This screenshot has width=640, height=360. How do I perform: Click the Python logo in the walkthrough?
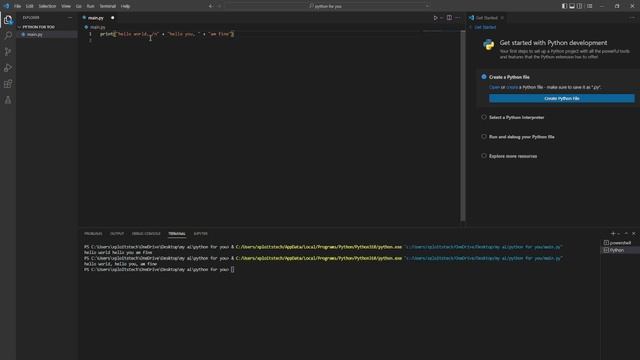tap(489, 44)
